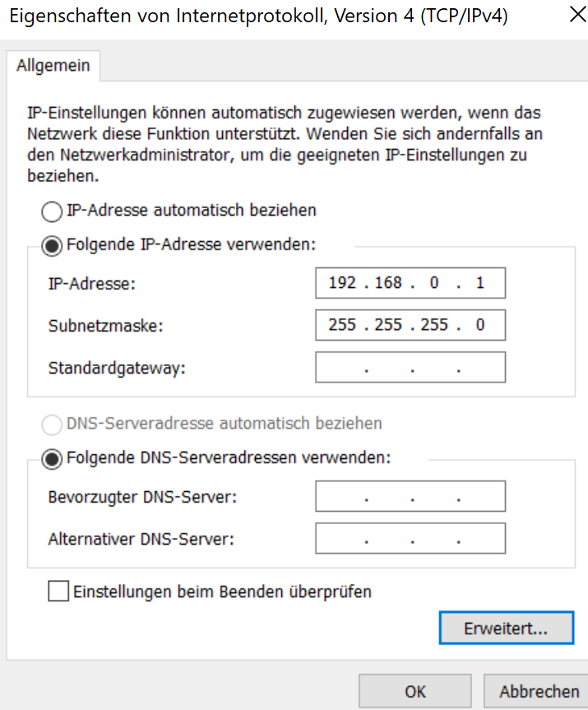Click the last octet 1 of IP-Adresse
588x710 pixels.
pos(480,283)
